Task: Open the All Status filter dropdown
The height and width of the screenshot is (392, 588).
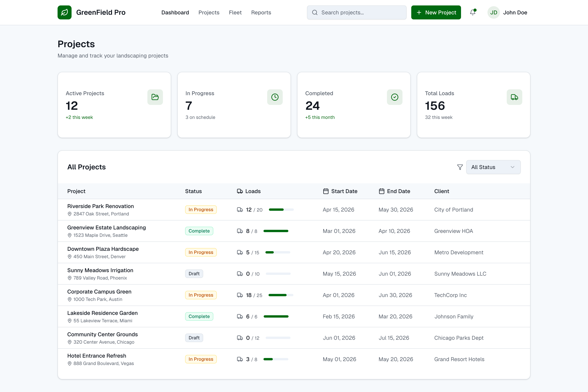Action: coord(493,167)
